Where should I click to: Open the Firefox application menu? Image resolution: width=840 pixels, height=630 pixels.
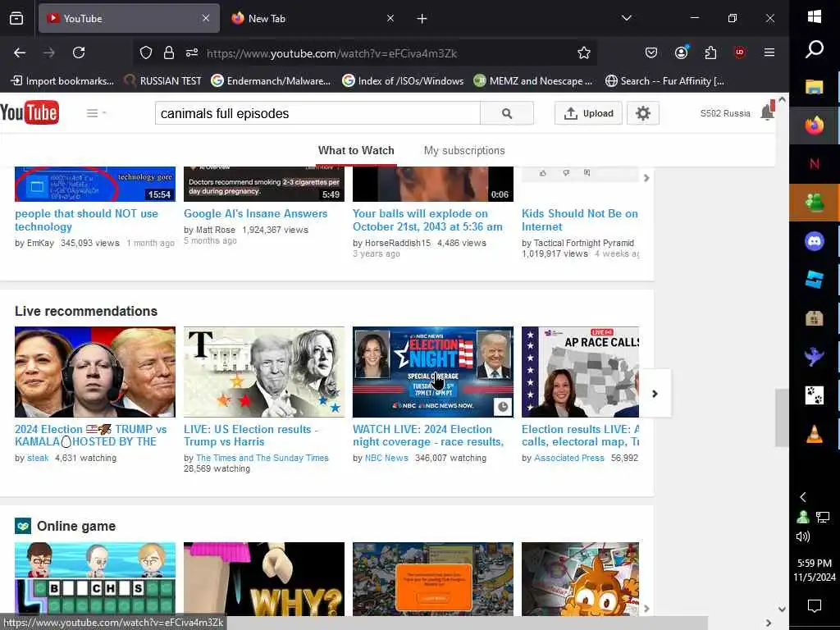pyautogui.click(x=769, y=52)
